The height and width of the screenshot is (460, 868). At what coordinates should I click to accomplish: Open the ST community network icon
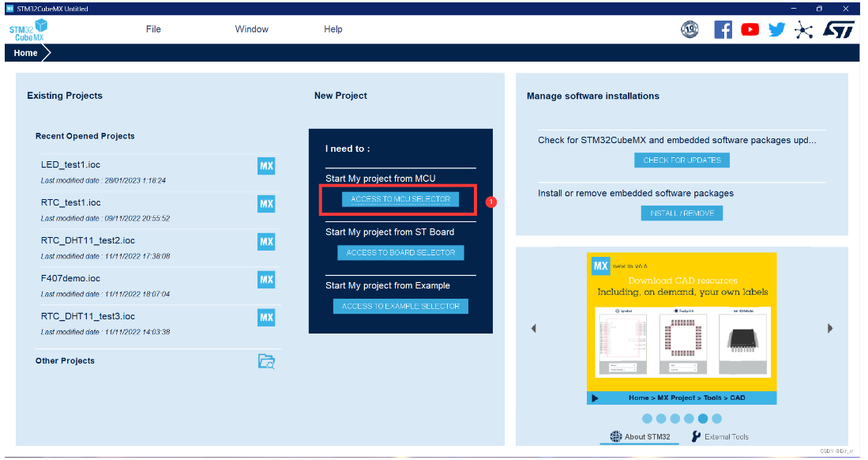coord(803,29)
